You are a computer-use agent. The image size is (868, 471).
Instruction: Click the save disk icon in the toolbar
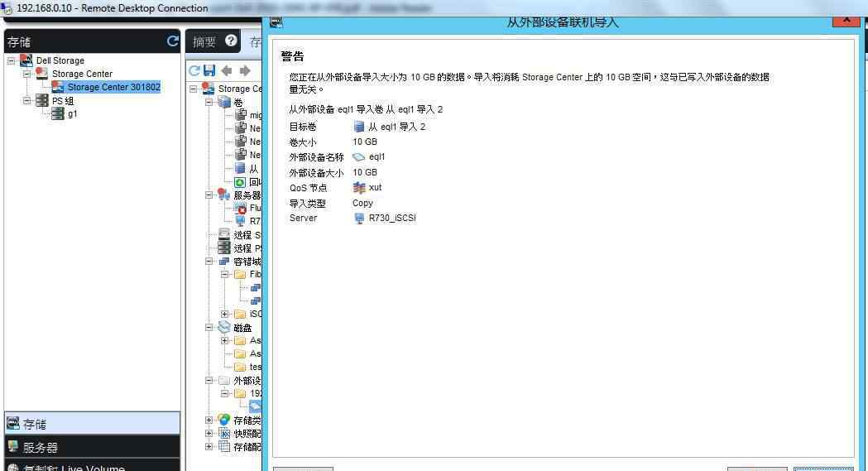point(209,70)
